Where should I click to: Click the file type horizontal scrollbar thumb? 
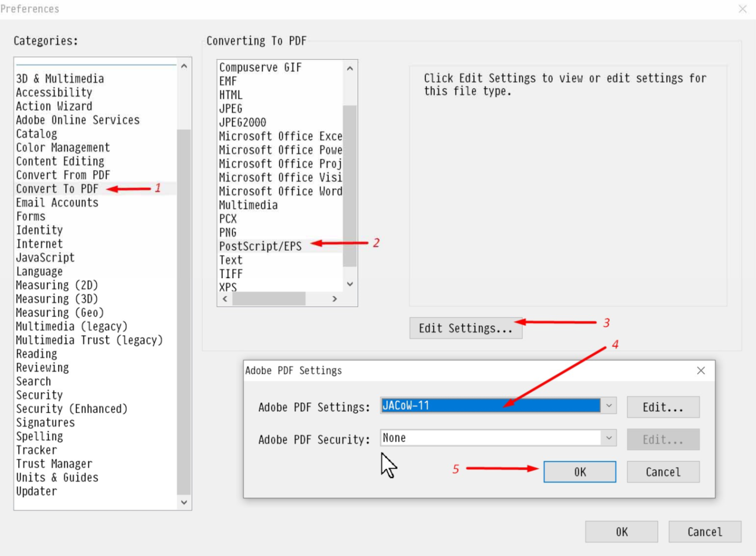click(x=268, y=299)
